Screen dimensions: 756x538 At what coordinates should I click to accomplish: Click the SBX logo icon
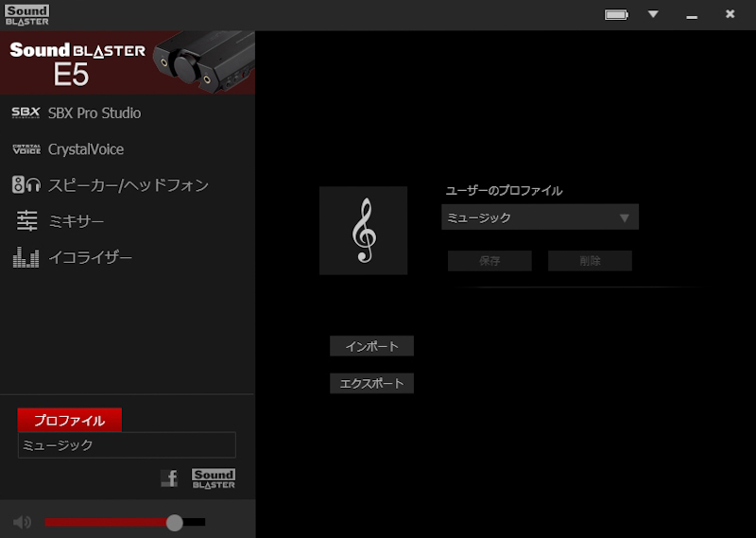(26, 113)
